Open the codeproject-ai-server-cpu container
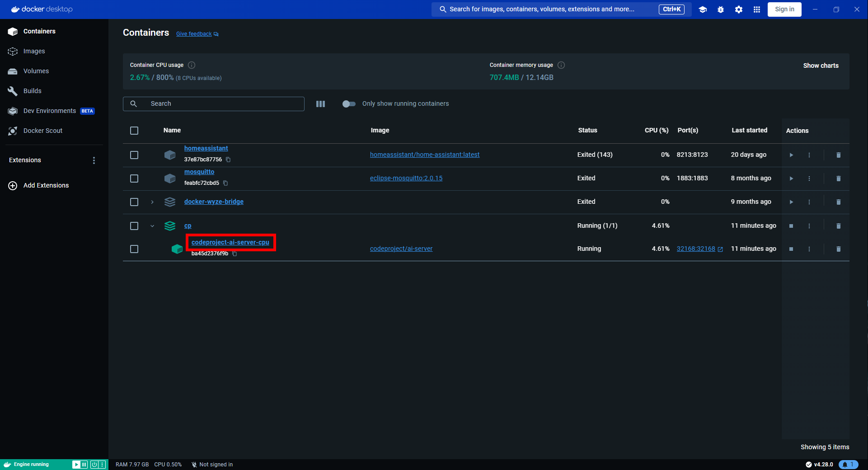The height and width of the screenshot is (470, 868). [230, 242]
